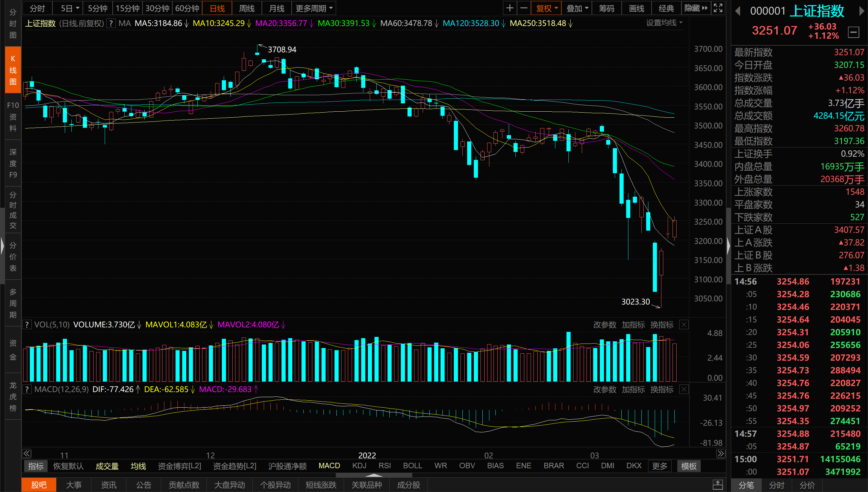Expand the 更多周期 dropdown

pyautogui.click(x=314, y=8)
